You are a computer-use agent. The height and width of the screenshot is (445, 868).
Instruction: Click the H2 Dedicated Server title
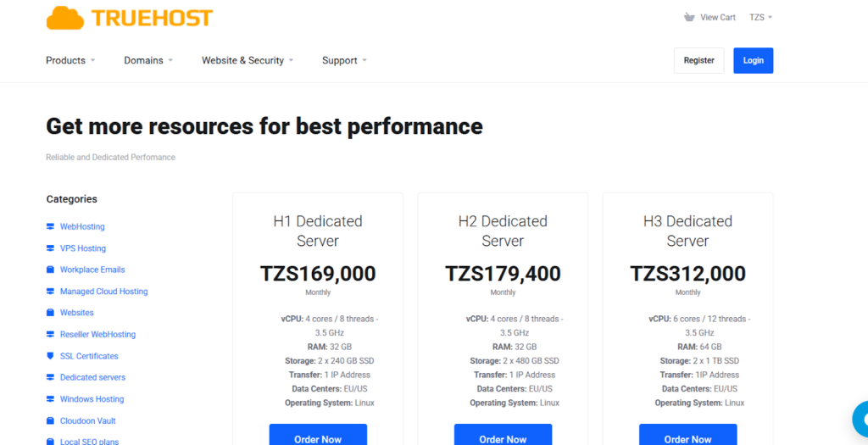(503, 231)
